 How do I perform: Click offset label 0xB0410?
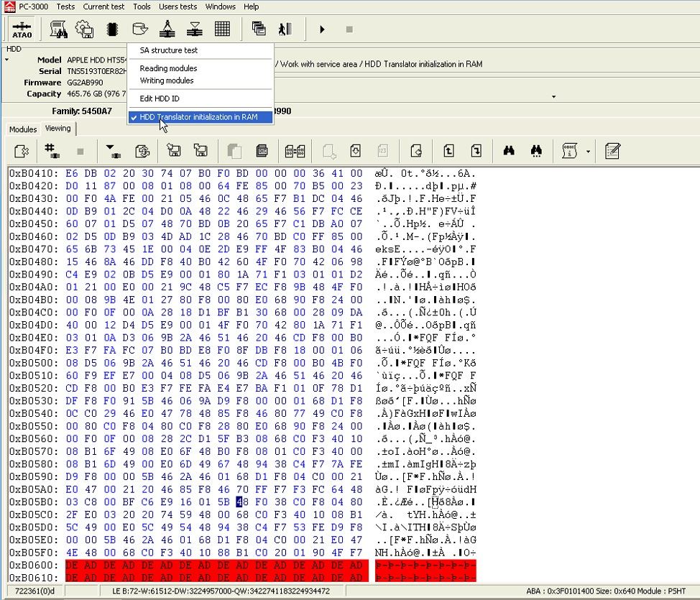pos(34,173)
